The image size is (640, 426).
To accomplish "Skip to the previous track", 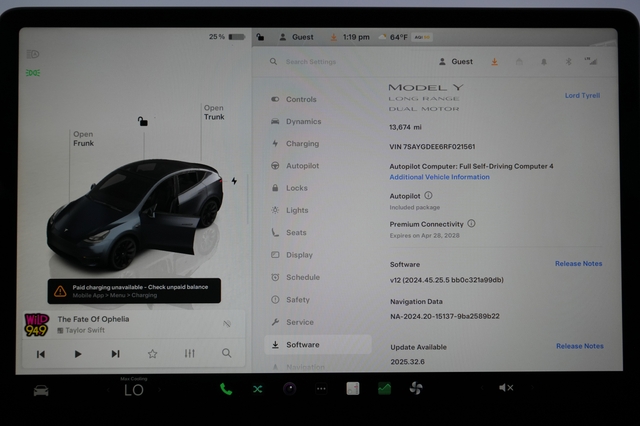I will (41, 354).
